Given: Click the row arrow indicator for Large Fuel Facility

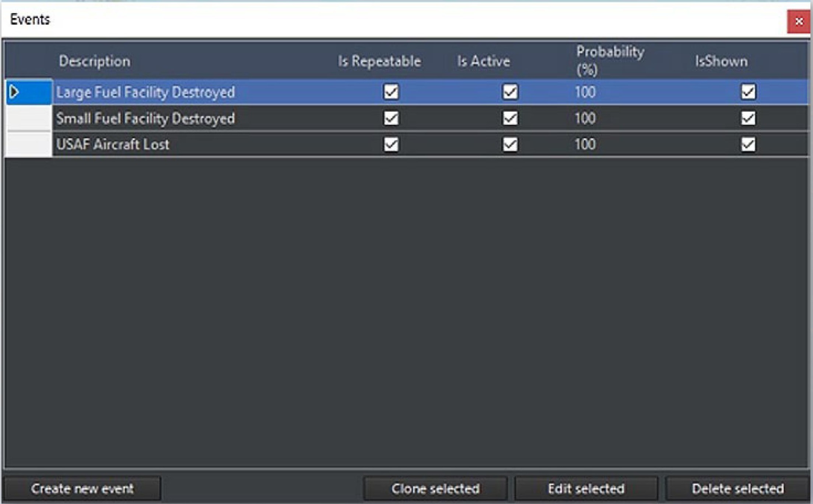Looking at the screenshot, I should pos(15,92).
